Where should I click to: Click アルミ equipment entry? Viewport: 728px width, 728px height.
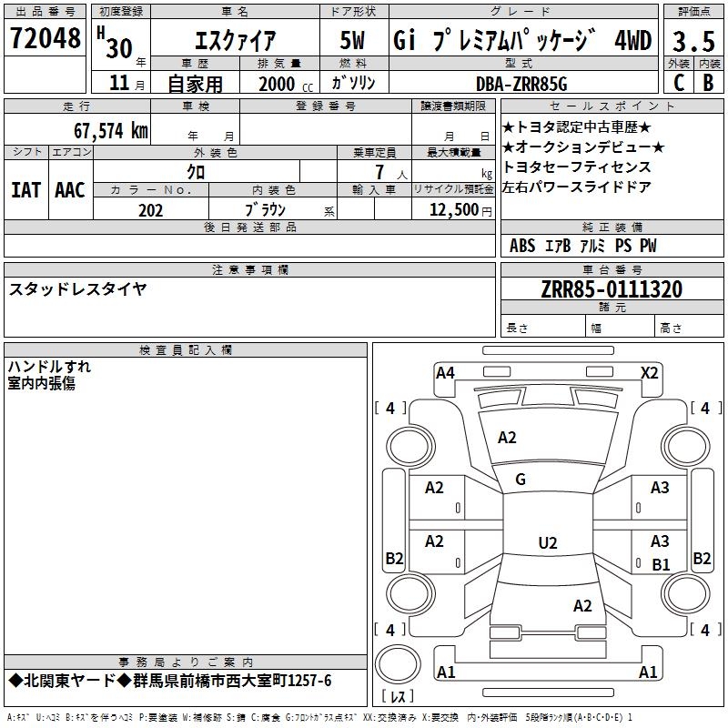coord(592,246)
